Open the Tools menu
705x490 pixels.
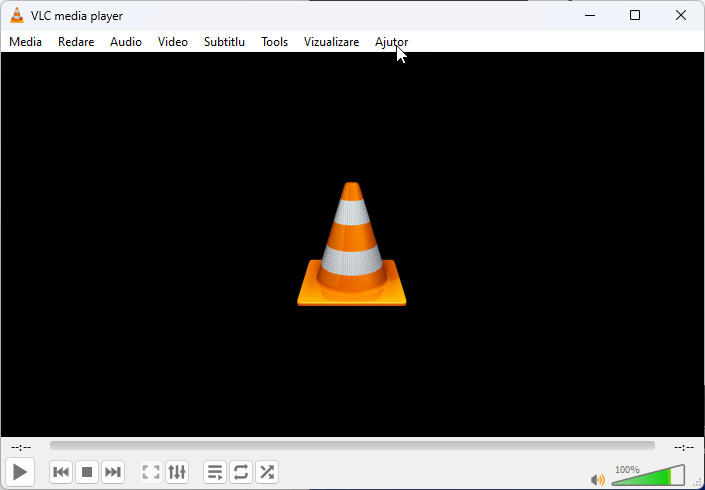pos(274,42)
